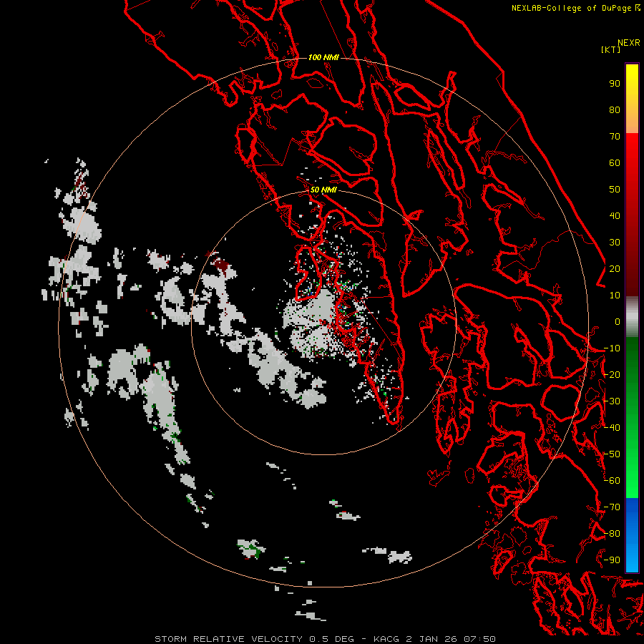Image resolution: width=644 pixels, height=644 pixels.
Task: Click the -90 value on the velocity scale
Action: pyautogui.click(x=612, y=560)
